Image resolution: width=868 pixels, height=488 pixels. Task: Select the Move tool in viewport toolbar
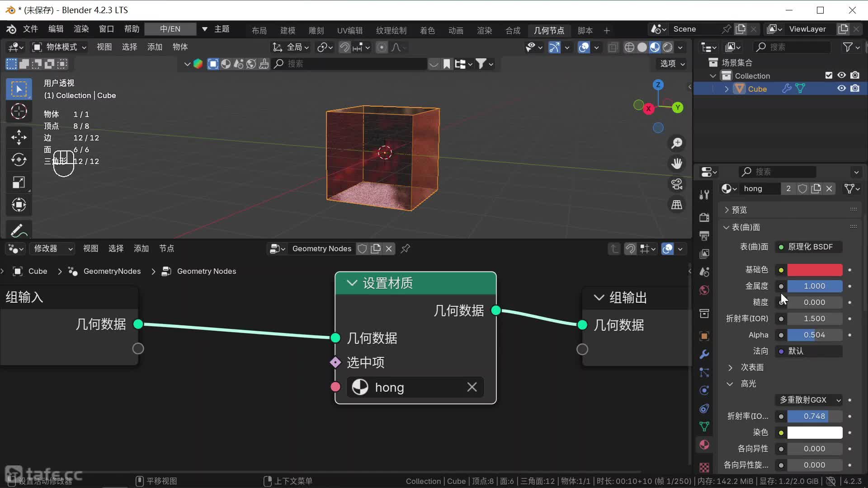19,137
